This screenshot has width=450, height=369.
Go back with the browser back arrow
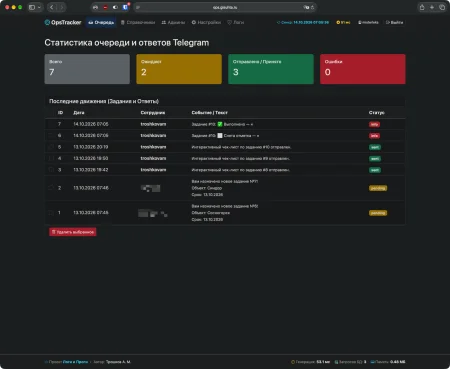click(52, 7)
